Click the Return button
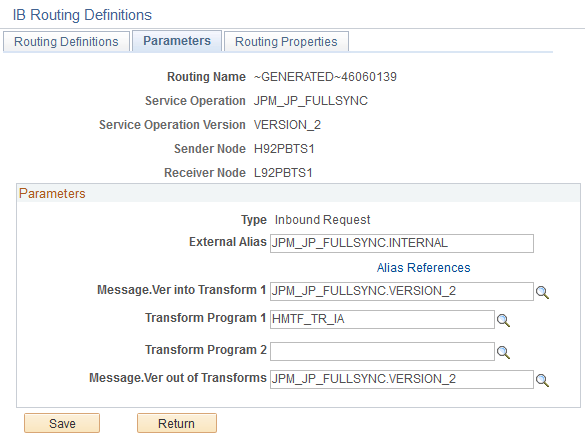This screenshot has width=585, height=436. point(176,423)
